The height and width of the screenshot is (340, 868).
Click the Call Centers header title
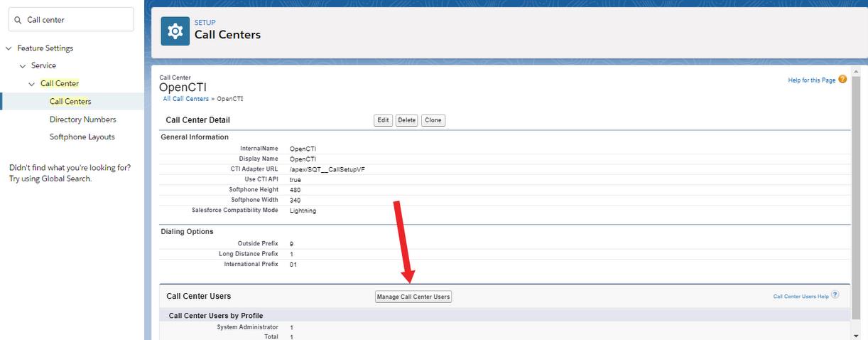pyautogui.click(x=227, y=34)
